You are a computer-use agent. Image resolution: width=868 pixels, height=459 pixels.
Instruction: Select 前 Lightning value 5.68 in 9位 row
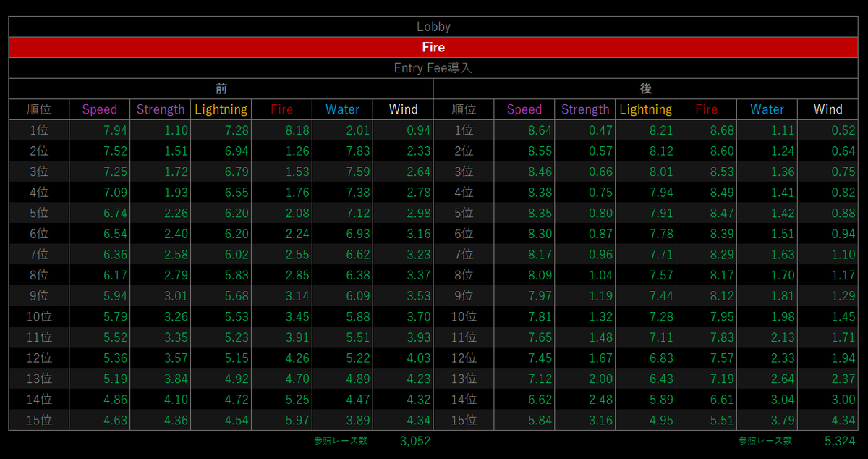pyautogui.click(x=236, y=296)
